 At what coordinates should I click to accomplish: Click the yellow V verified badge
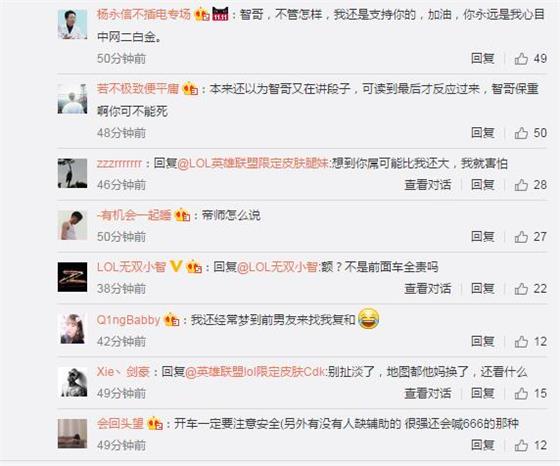click(x=176, y=266)
